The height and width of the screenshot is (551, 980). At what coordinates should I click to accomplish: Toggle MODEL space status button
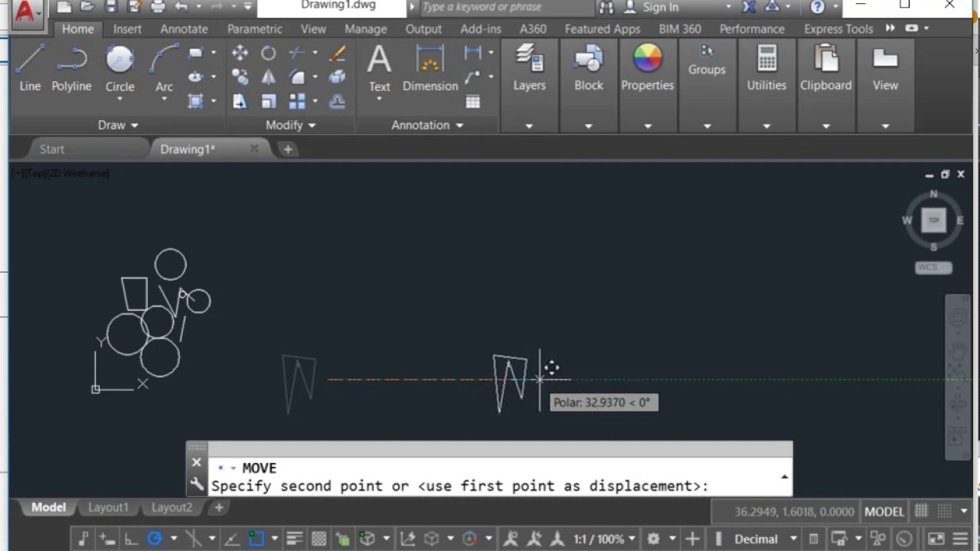[884, 511]
